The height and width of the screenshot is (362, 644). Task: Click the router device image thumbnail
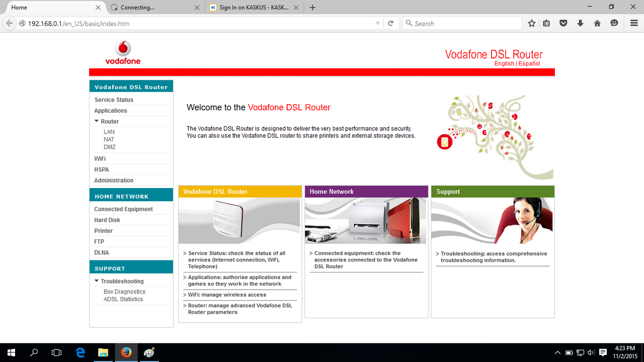pyautogui.click(x=239, y=220)
